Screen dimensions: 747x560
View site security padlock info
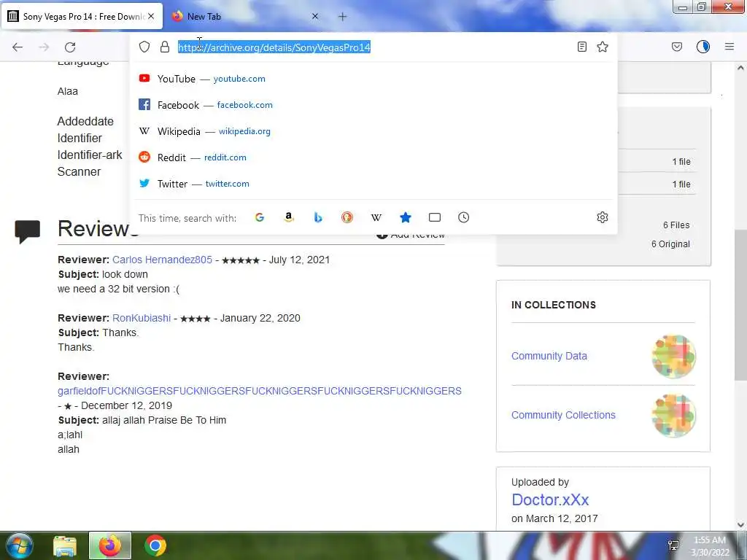165,47
